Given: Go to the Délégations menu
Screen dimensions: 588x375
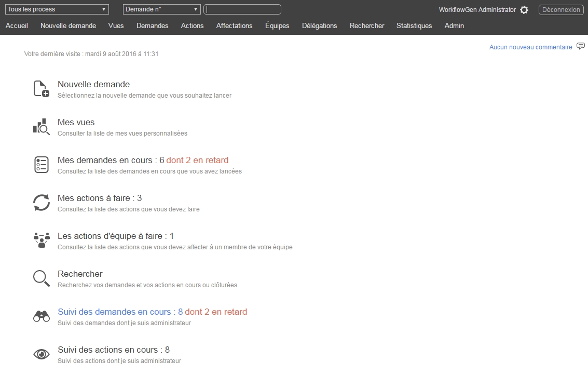Looking at the screenshot, I should [x=319, y=25].
